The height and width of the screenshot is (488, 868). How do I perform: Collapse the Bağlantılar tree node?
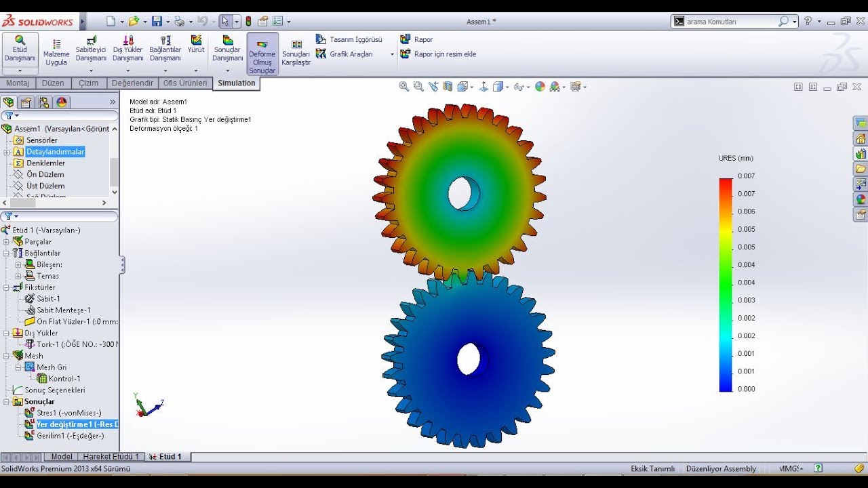point(7,253)
